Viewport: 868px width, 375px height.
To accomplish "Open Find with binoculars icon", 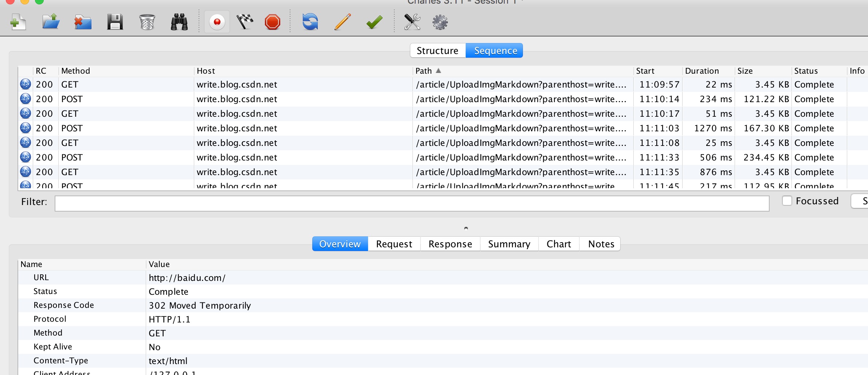I will click(x=179, y=22).
